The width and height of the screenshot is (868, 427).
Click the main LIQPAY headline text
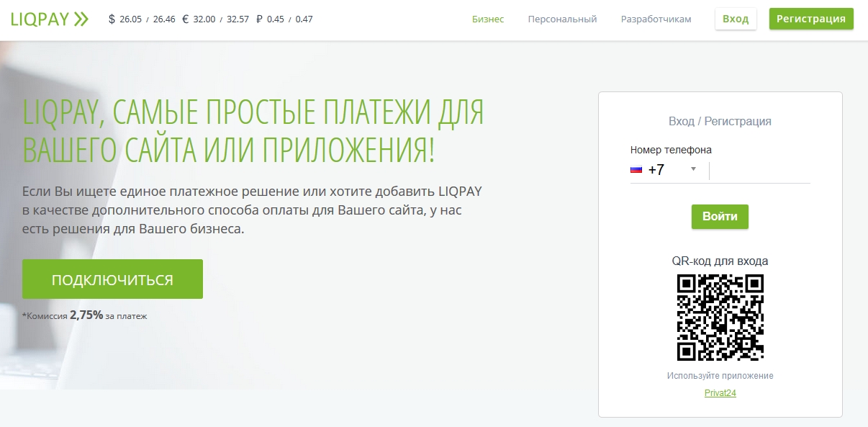[253, 131]
